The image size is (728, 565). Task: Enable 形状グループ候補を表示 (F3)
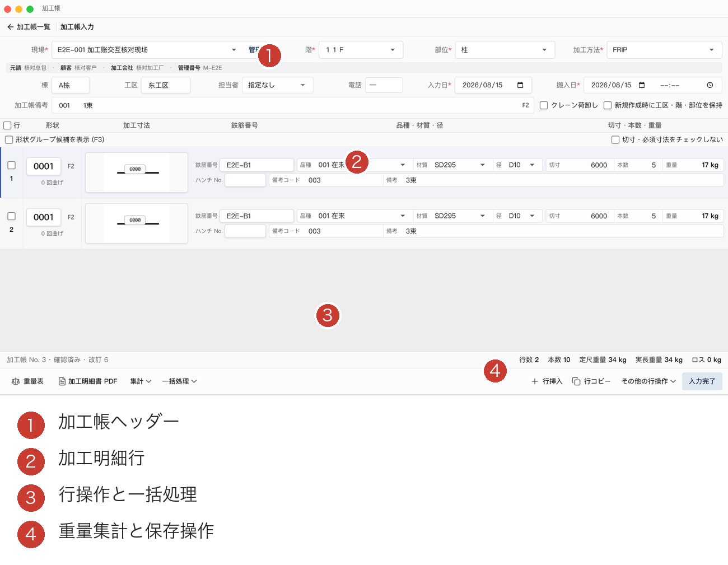pos(9,139)
